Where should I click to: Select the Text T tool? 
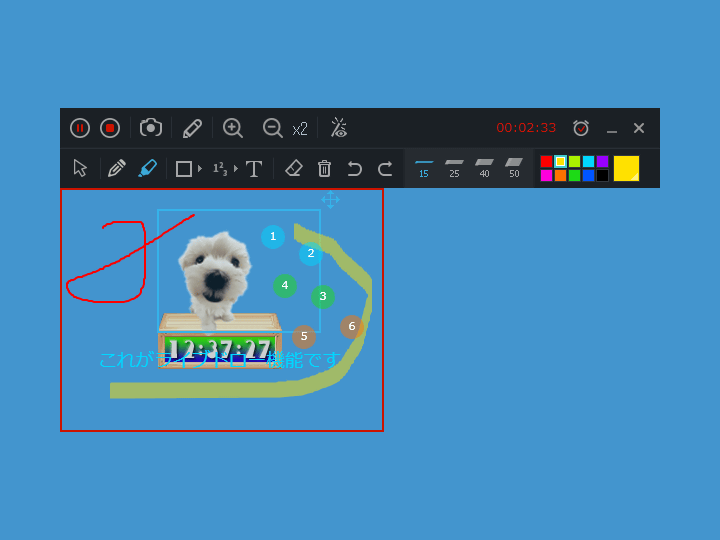[x=254, y=169]
